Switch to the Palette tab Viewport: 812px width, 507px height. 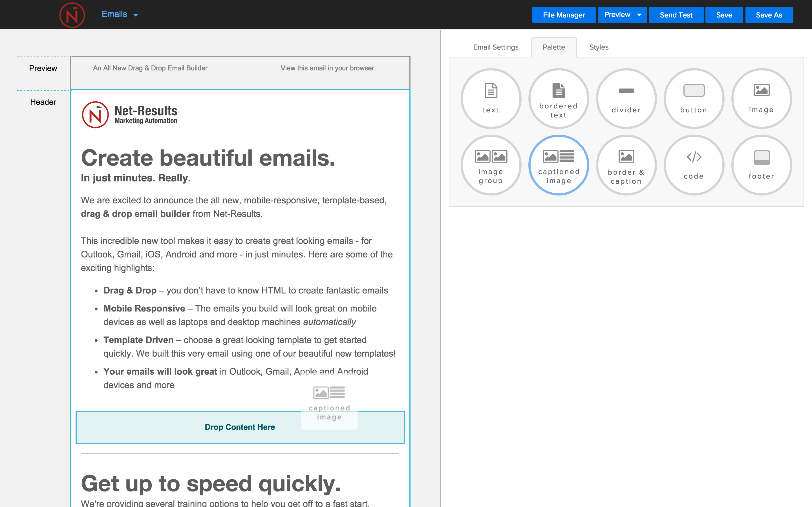[554, 47]
